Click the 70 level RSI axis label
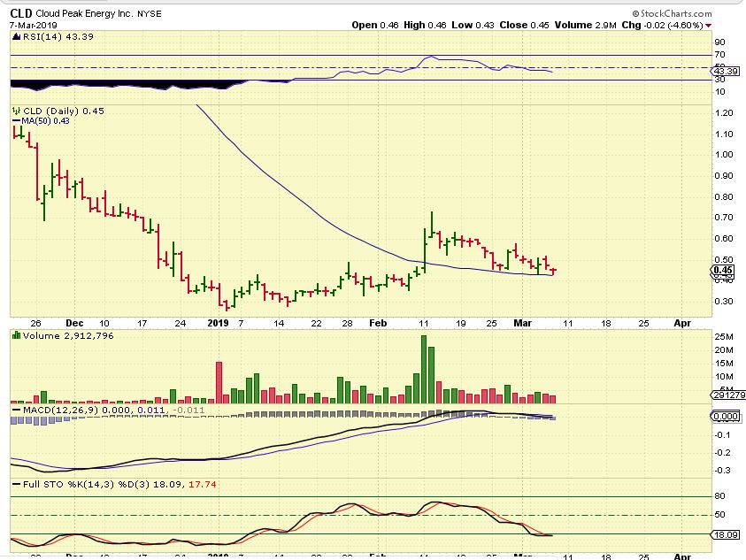The width and height of the screenshot is (746, 560). click(719, 55)
